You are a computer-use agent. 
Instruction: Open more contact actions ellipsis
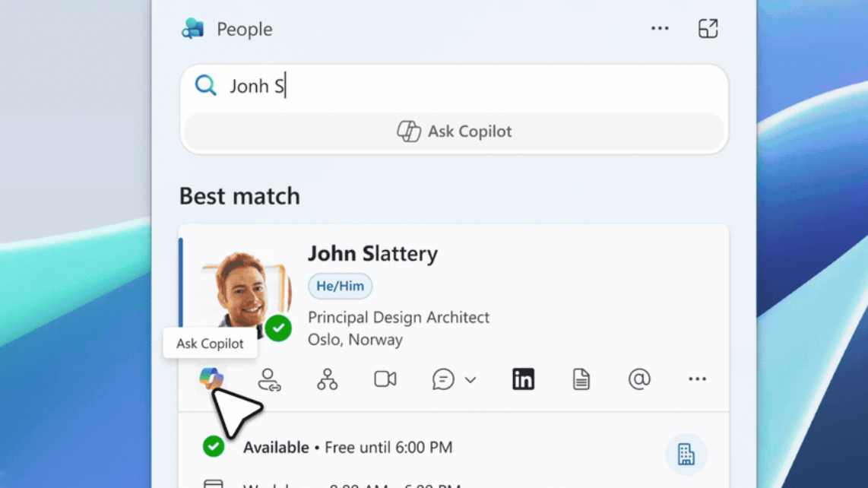point(697,379)
